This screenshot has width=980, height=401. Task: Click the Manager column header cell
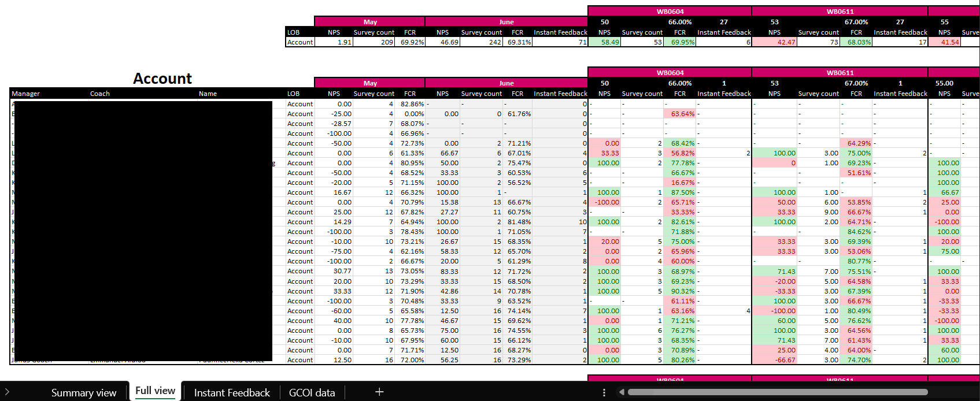coord(26,94)
